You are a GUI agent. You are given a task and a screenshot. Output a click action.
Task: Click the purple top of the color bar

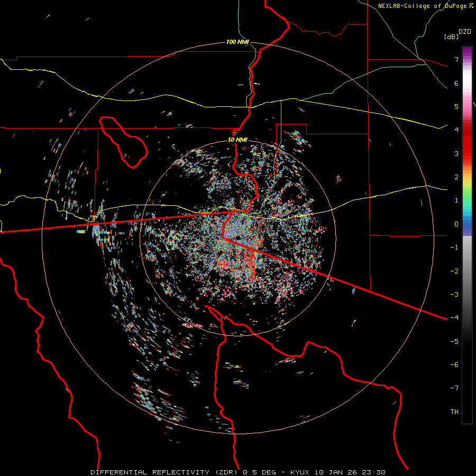pyautogui.click(x=467, y=52)
